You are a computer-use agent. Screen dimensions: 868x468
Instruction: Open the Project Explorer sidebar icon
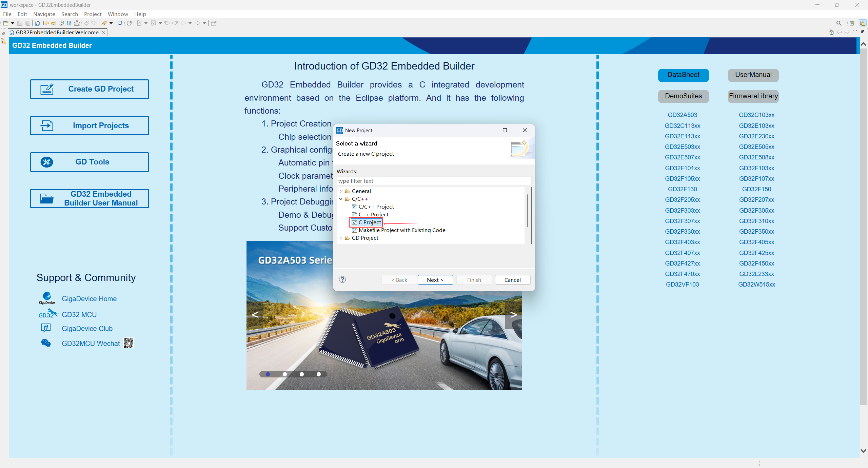tap(4, 41)
